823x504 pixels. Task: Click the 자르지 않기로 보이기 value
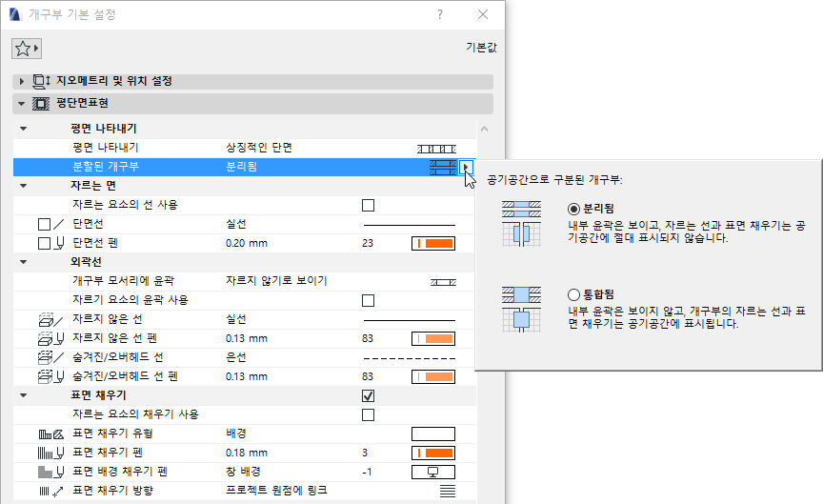click(276, 281)
